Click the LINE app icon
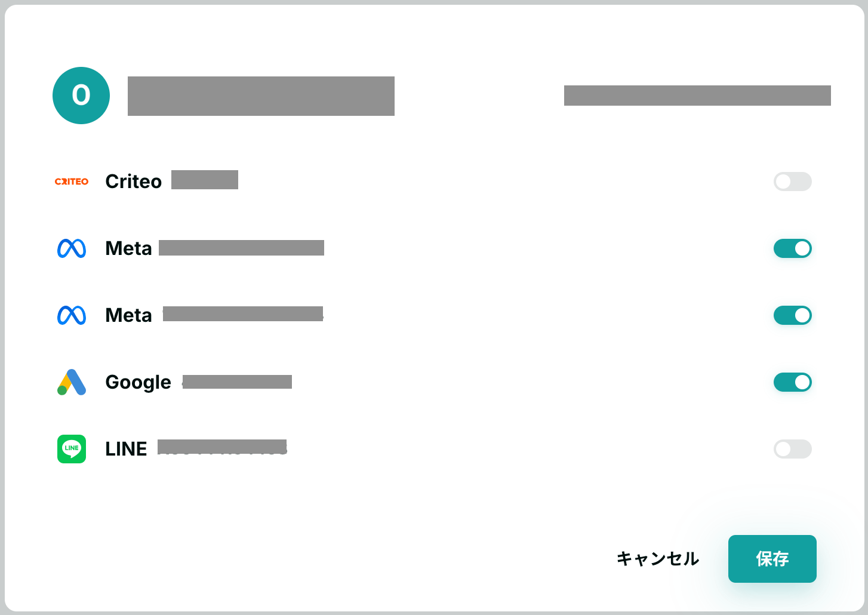The height and width of the screenshot is (615, 868). coord(72,449)
